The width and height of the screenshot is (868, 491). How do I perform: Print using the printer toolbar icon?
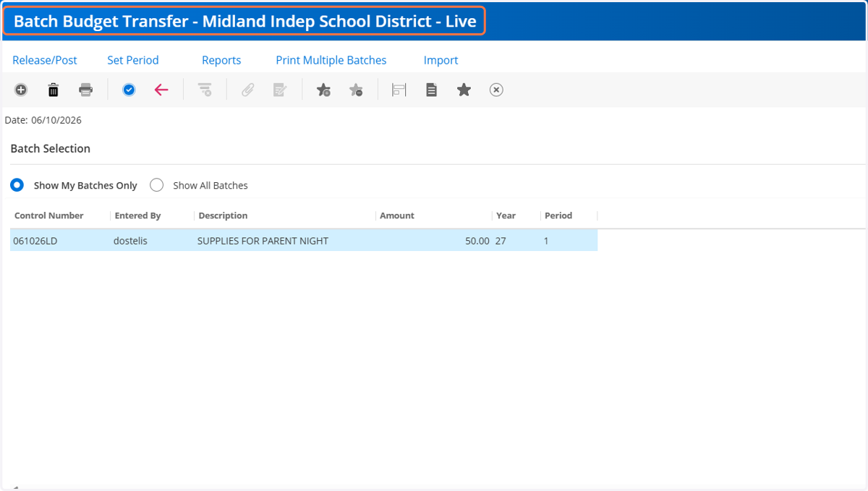86,90
